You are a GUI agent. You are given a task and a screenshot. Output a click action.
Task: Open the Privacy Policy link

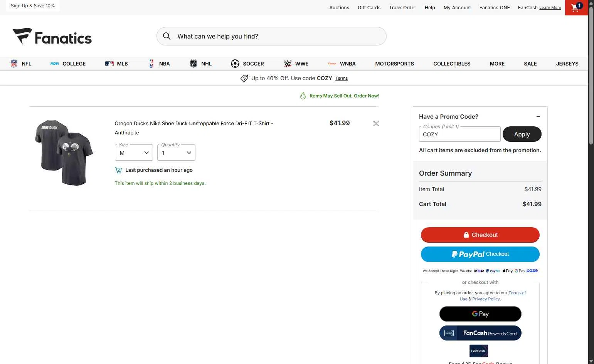[x=486, y=299]
